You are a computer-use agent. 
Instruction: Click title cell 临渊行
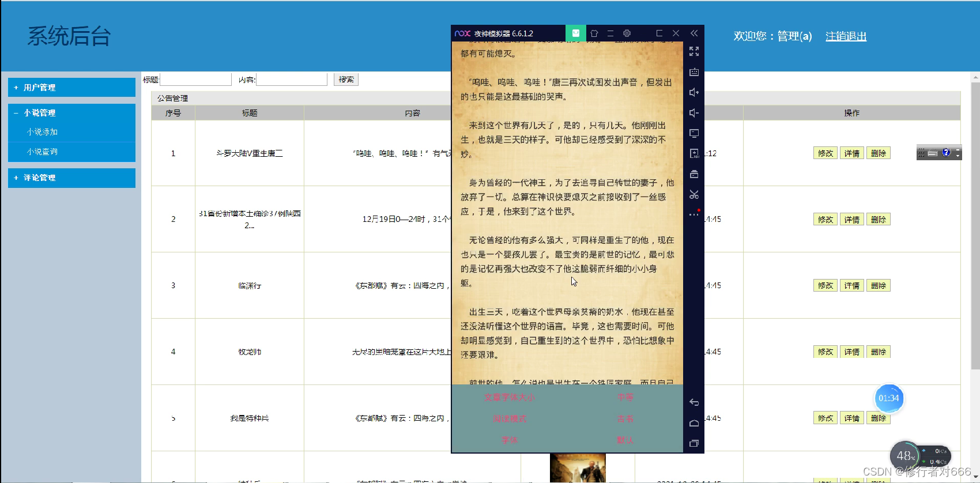[250, 285]
